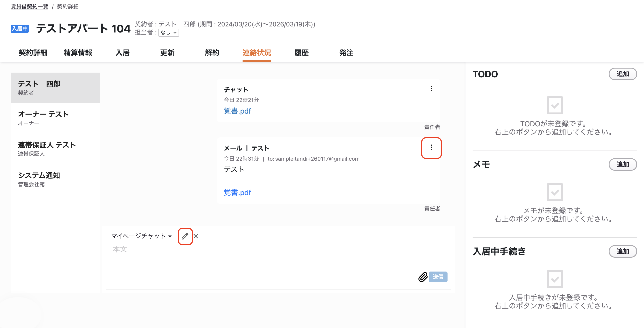Viewport: 644px width, 328px height.
Task: Select contact 連帯保証人 テスト
Action: tap(55, 149)
